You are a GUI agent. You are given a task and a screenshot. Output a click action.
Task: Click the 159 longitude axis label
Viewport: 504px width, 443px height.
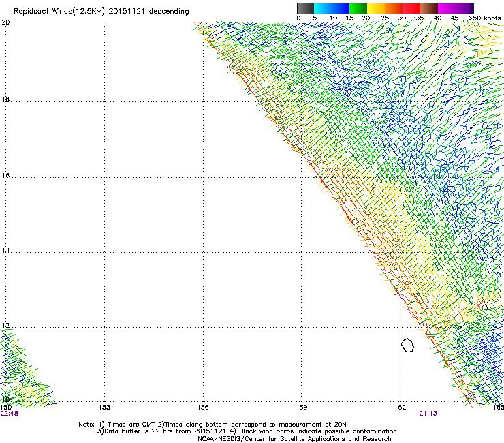(301, 408)
